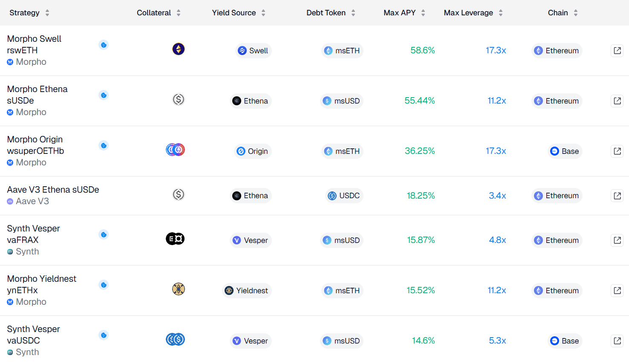
Task: Open external link for Morpho Swell rswETH
Action: point(617,51)
